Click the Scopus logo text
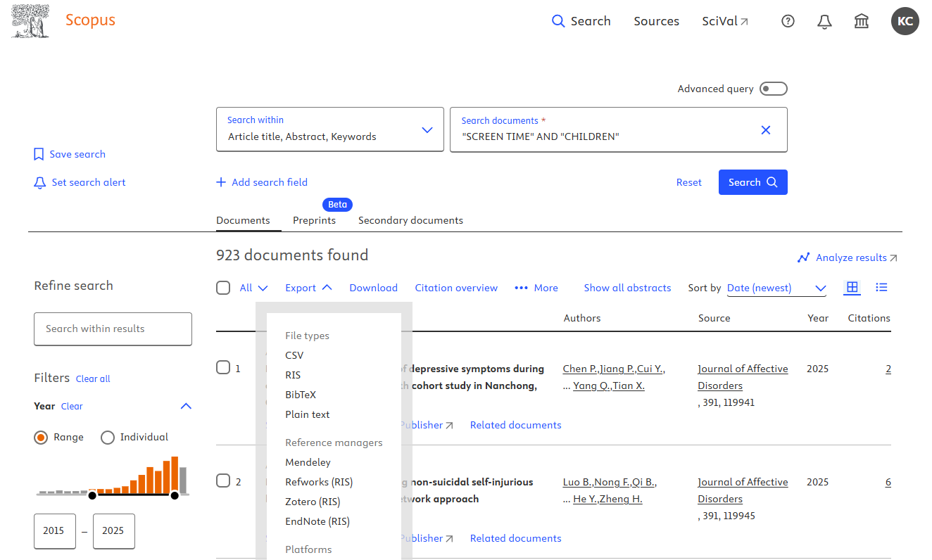932x560 pixels. [90, 20]
